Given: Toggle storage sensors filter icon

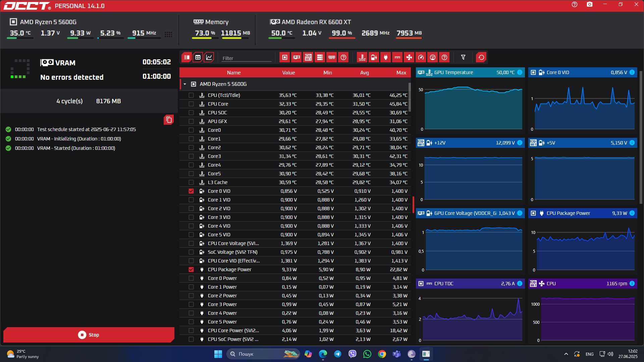Looking at the screenshot, I should tap(320, 57).
